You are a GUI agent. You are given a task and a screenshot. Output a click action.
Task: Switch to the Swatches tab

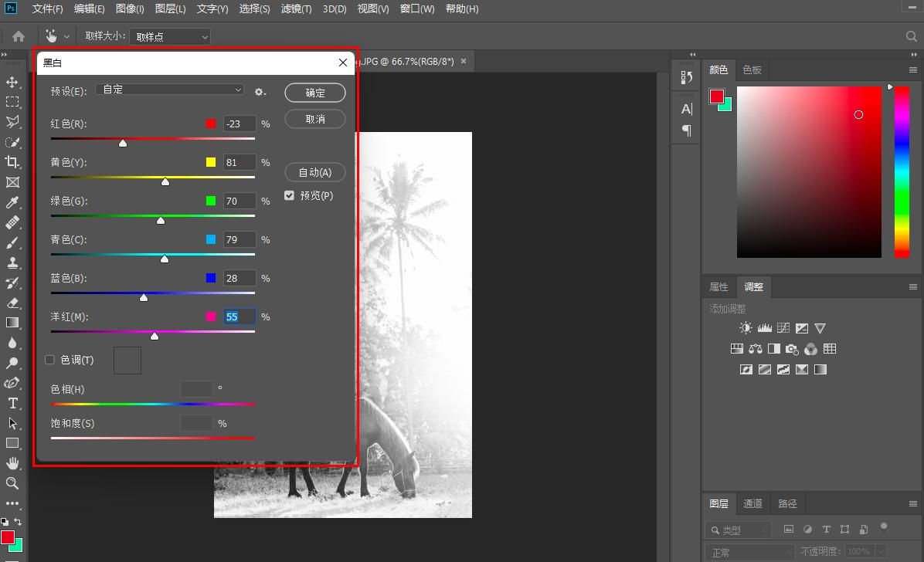(x=752, y=69)
